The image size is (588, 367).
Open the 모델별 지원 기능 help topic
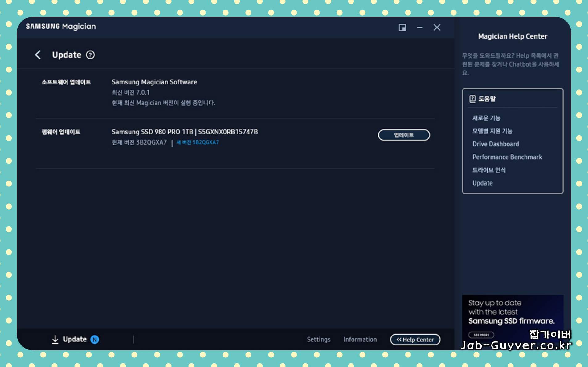click(x=492, y=131)
